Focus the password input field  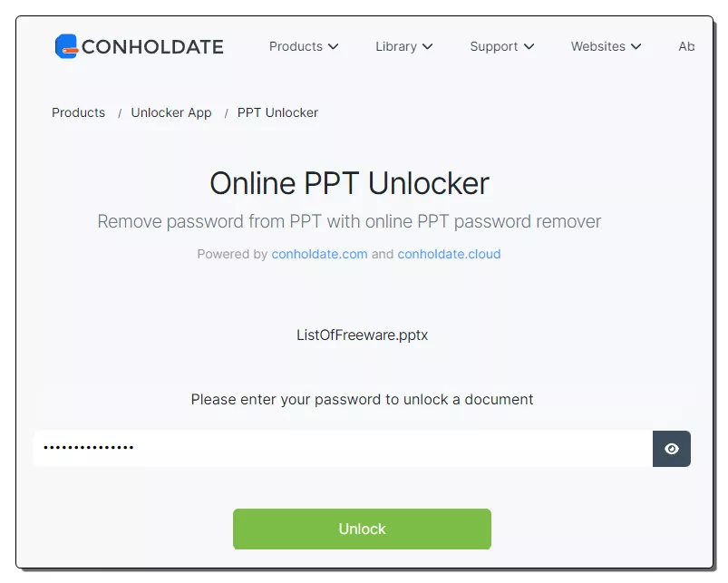coord(343,449)
